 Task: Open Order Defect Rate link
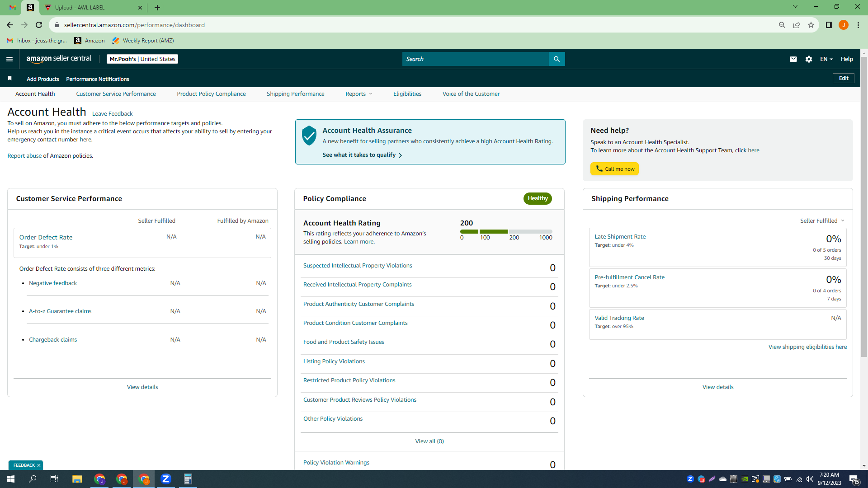tap(46, 237)
